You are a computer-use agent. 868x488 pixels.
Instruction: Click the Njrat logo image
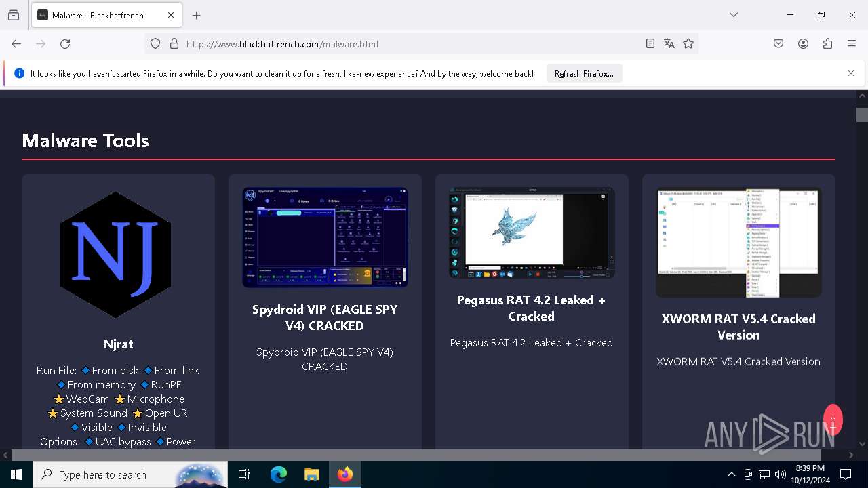point(116,255)
